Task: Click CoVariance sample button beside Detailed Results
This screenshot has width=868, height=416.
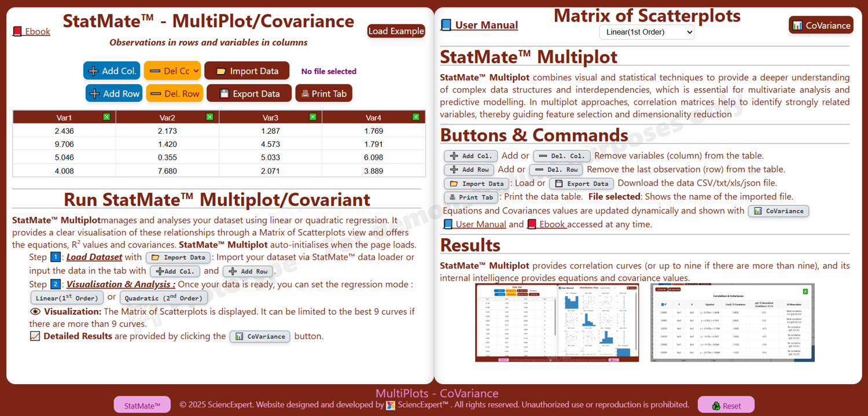Action: click(260, 336)
